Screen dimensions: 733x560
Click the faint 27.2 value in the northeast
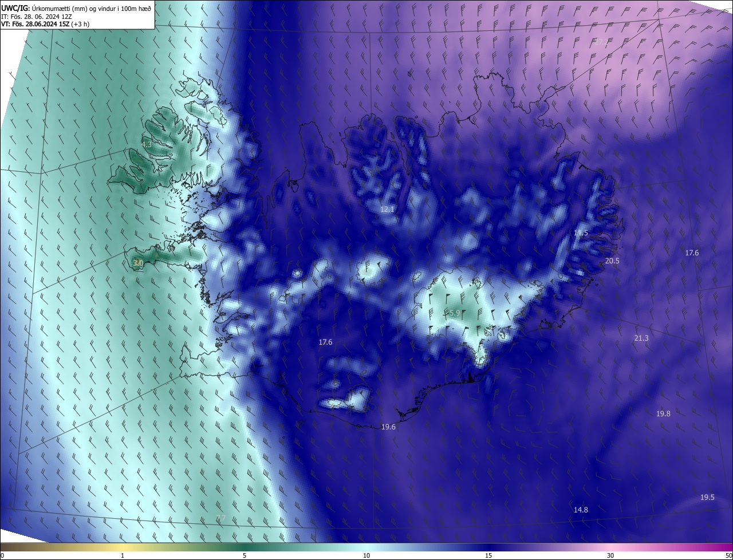[601, 42]
